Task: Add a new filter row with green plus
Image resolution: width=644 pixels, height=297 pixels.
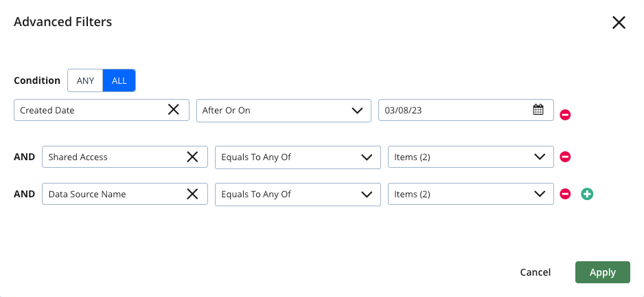Action: [587, 194]
